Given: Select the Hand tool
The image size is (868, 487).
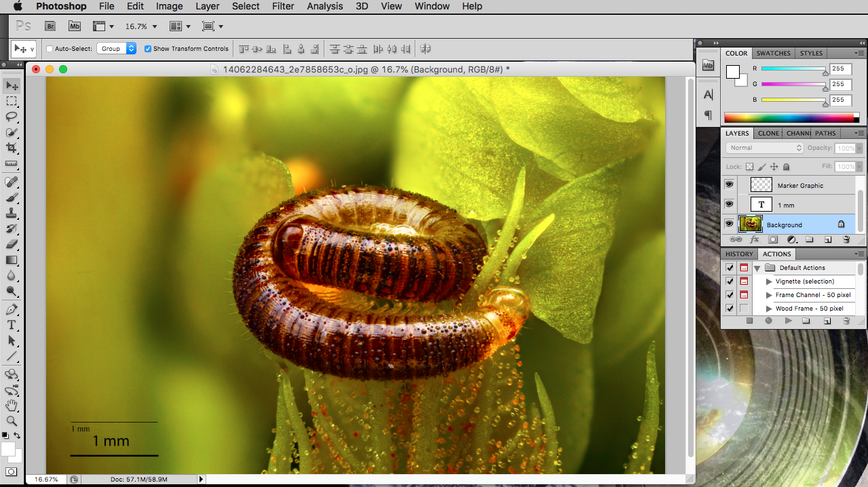Looking at the screenshot, I should point(12,406).
